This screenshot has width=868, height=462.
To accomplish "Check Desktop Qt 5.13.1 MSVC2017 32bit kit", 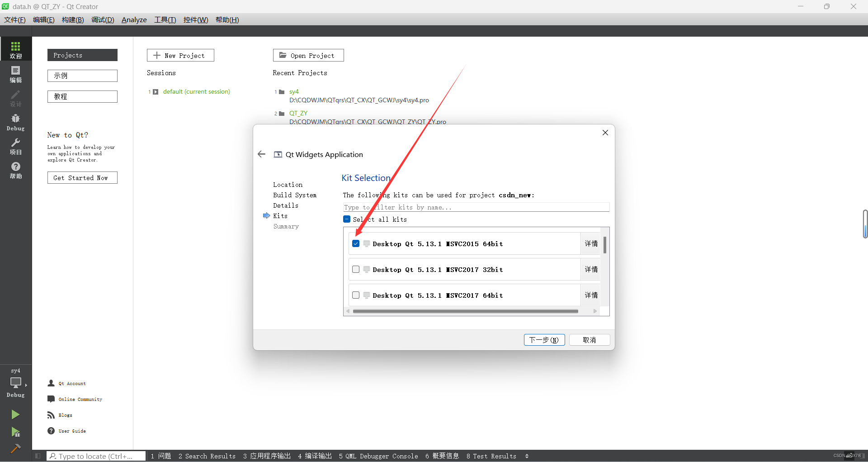I will tap(356, 269).
